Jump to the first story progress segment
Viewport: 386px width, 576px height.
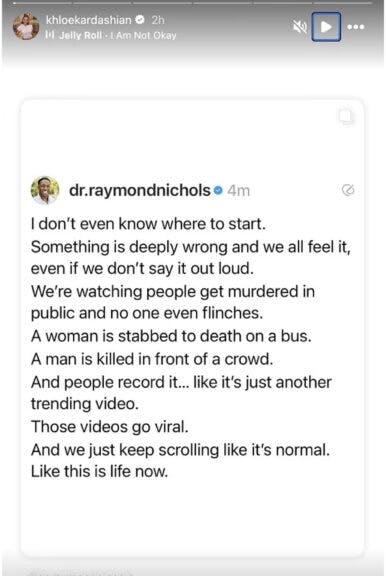pyautogui.click(x=42, y=3)
